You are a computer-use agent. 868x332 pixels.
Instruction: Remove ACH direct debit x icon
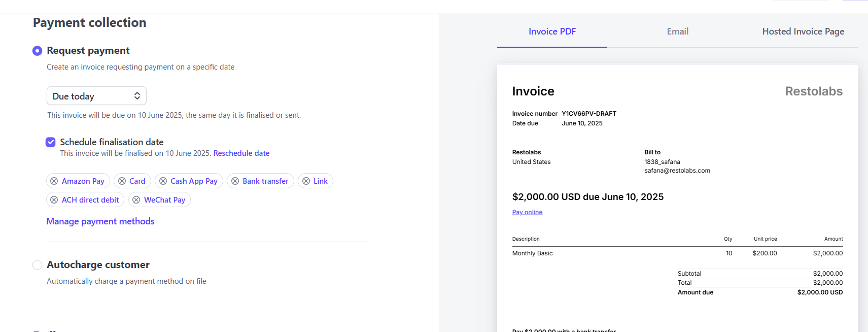tap(54, 200)
